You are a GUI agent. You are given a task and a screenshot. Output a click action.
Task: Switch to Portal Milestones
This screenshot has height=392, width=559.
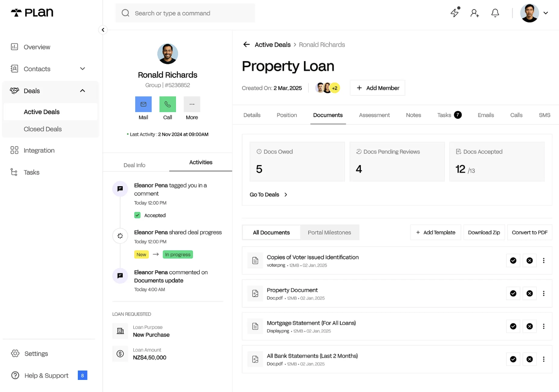tap(329, 233)
